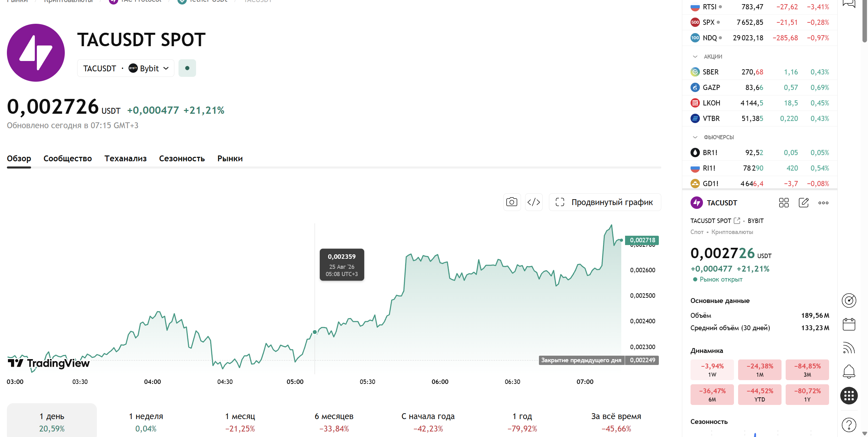Open the embed code icon
The height and width of the screenshot is (437, 868).
pos(534,202)
